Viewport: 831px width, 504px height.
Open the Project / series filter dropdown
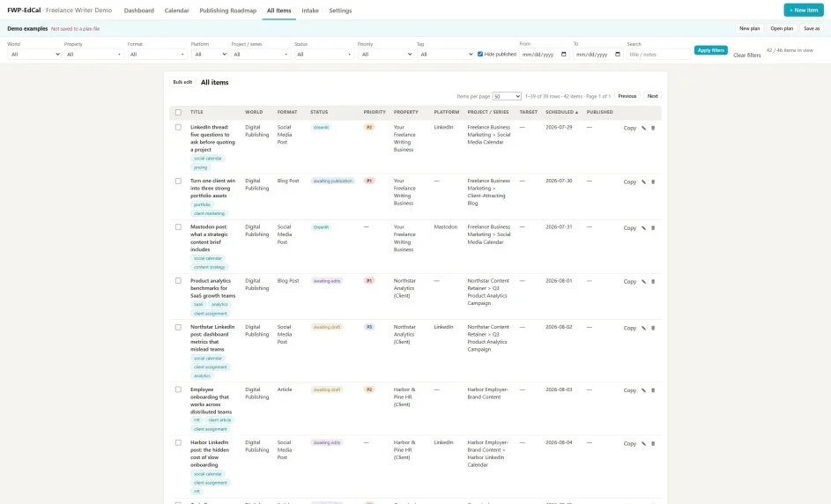[x=261, y=54]
